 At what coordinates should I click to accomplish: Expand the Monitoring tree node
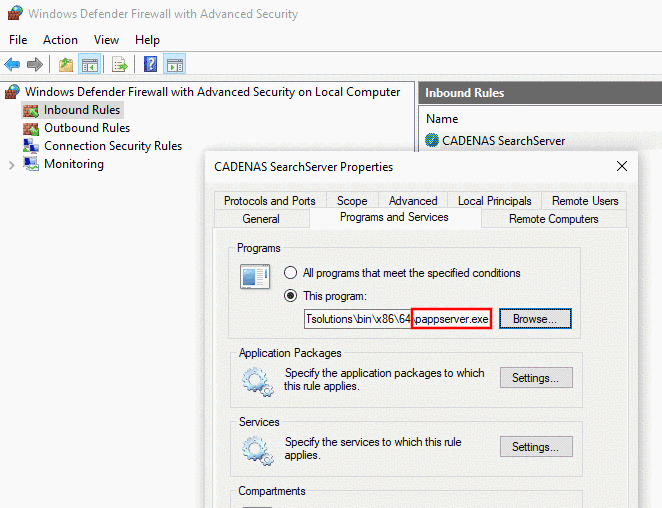pyautogui.click(x=12, y=164)
